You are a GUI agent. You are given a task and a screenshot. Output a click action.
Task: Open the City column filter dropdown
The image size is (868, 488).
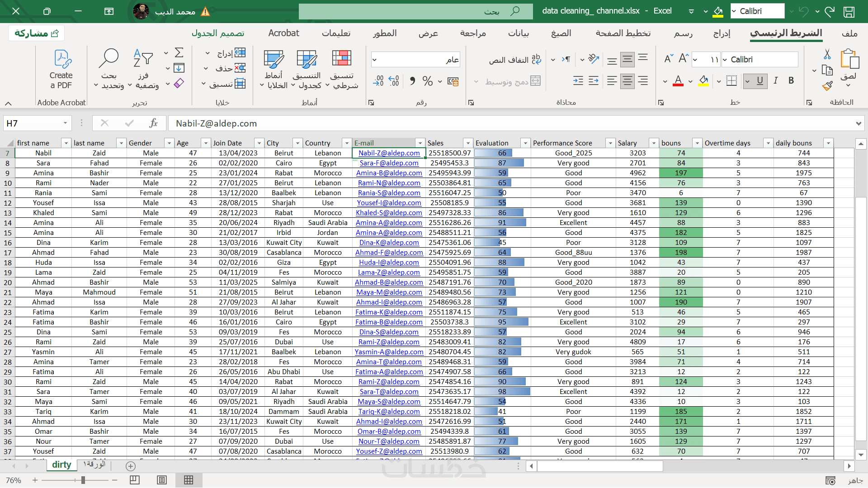(x=297, y=143)
